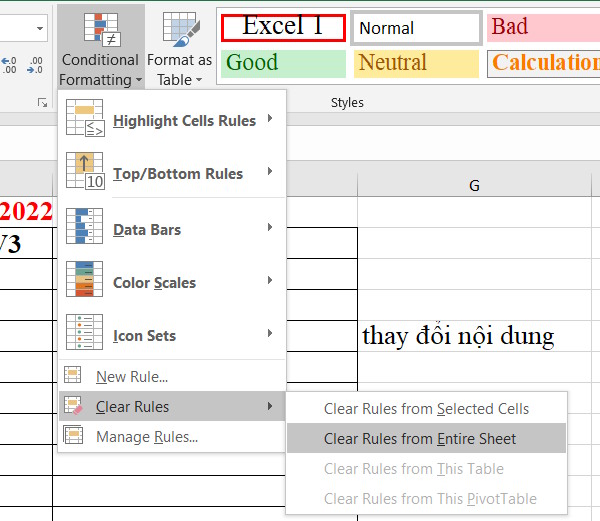Select the cell containing "thay đổi nội dung"

pyautogui.click(x=474, y=336)
